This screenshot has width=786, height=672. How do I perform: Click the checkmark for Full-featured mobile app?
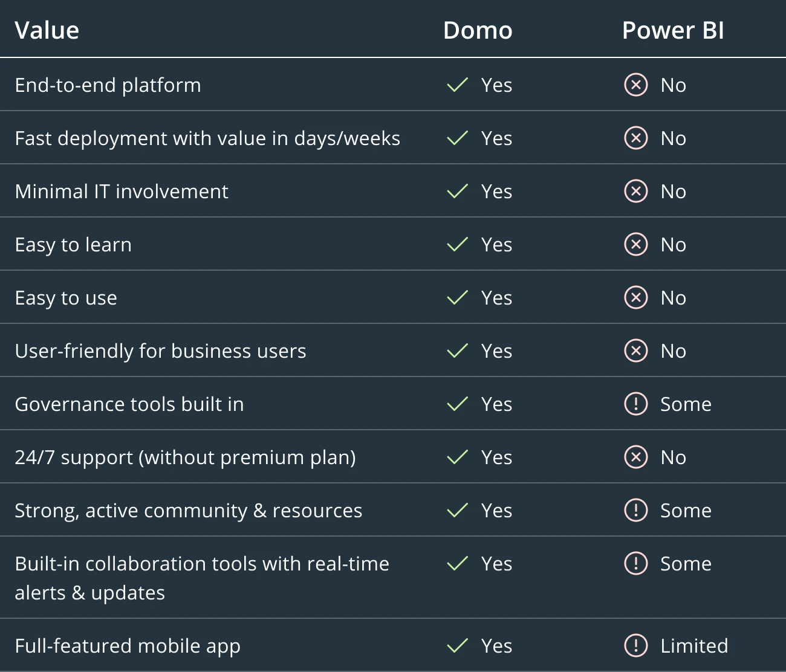[x=458, y=645]
